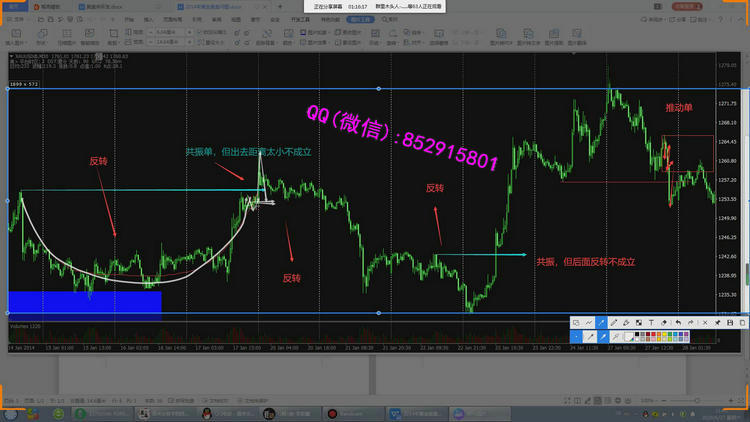Select the small dot stroke size option
This screenshot has height=422, width=750.
click(576, 336)
